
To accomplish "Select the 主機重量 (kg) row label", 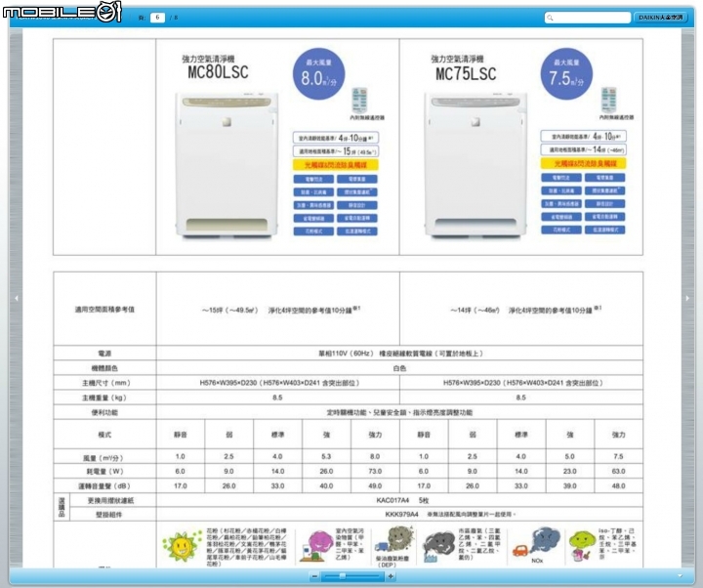I will (104, 398).
